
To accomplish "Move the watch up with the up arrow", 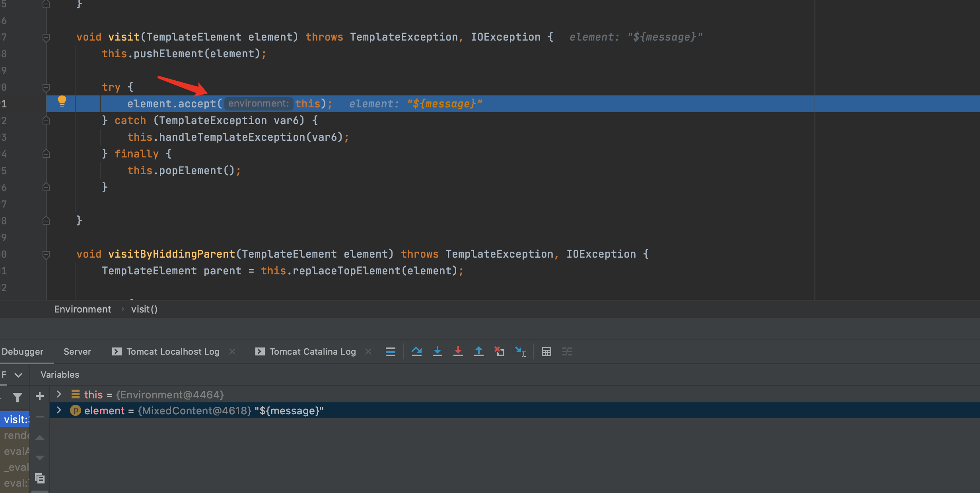I will click(x=40, y=437).
